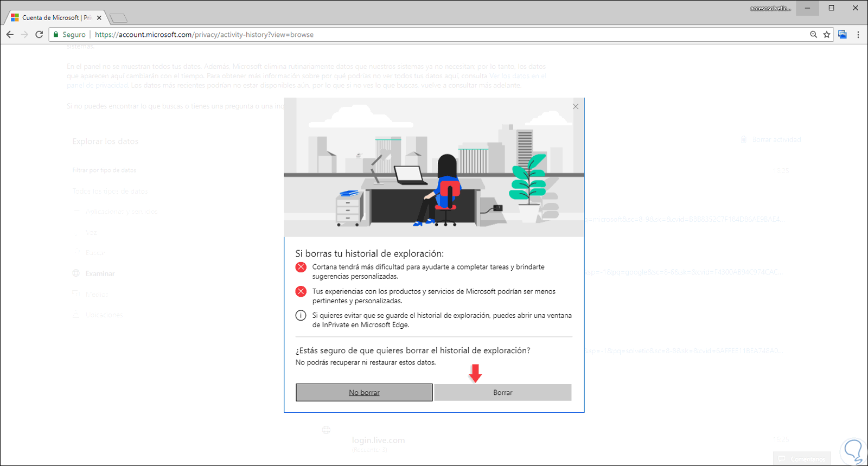Select the Examinar filter in the sidebar
Viewport: 868px width, 466px height.
tap(100, 273)
